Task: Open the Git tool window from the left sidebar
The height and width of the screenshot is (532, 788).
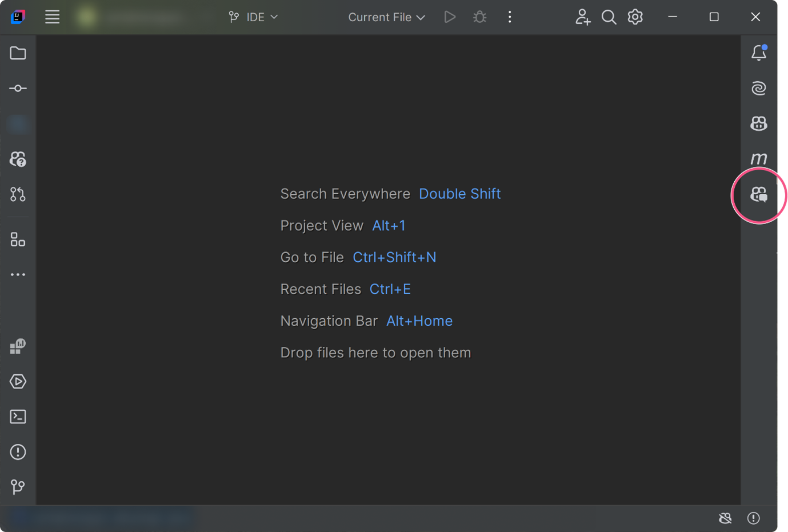Action: coord(18,487)
